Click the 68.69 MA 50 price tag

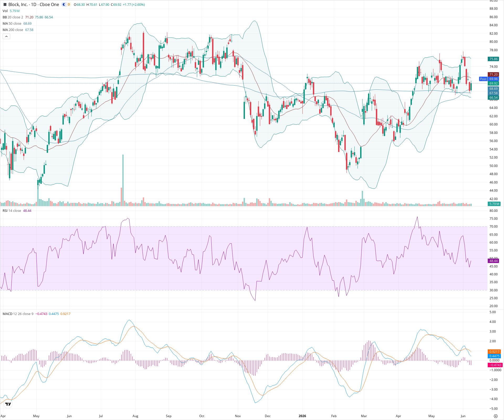[x=493, y=89]
